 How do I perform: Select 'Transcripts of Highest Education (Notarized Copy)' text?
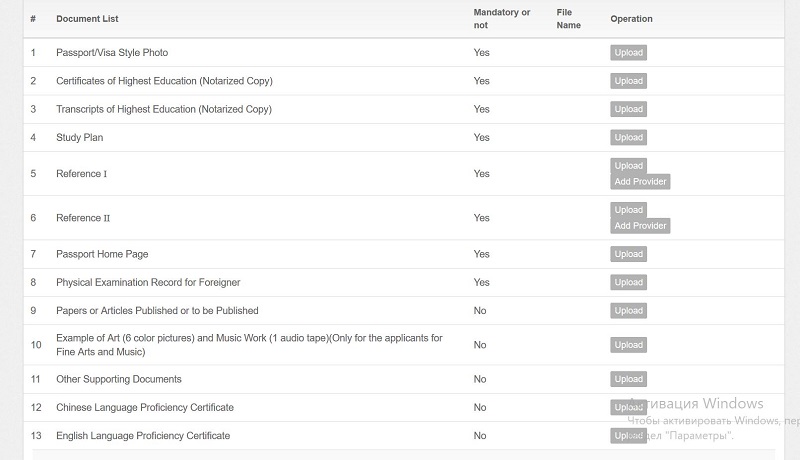coord(164,109)
